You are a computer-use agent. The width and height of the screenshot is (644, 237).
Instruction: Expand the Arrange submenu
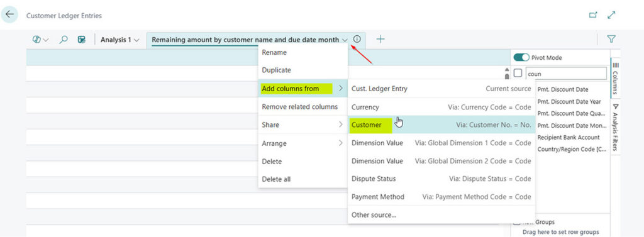coord(303,143)
